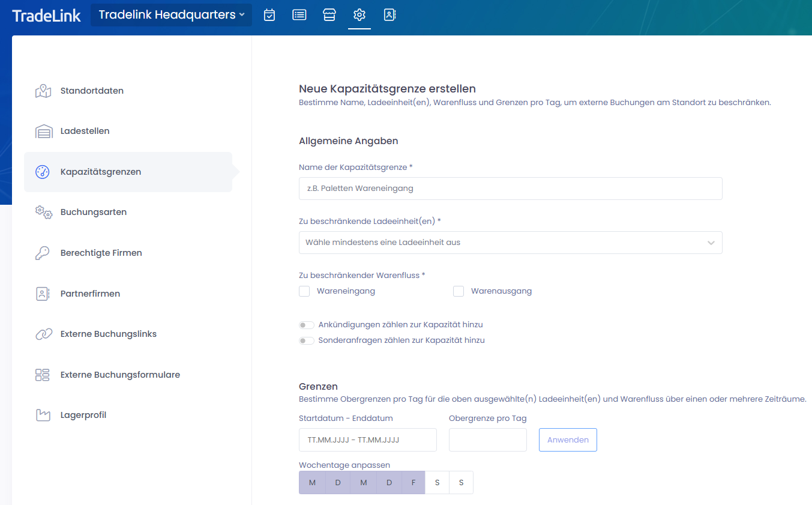
Task: Open the Tradelink Headquarters location dropdown
Action: (x=172, y=15)
